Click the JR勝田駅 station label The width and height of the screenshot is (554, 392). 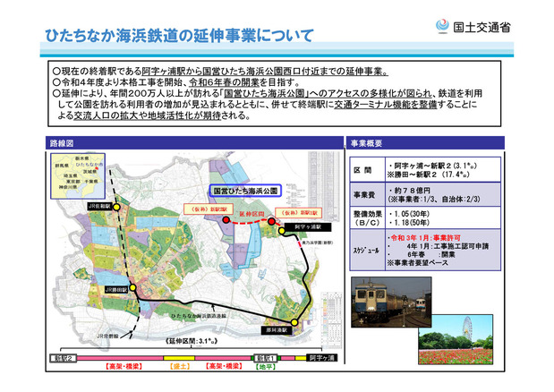click(x=115, y=290)
